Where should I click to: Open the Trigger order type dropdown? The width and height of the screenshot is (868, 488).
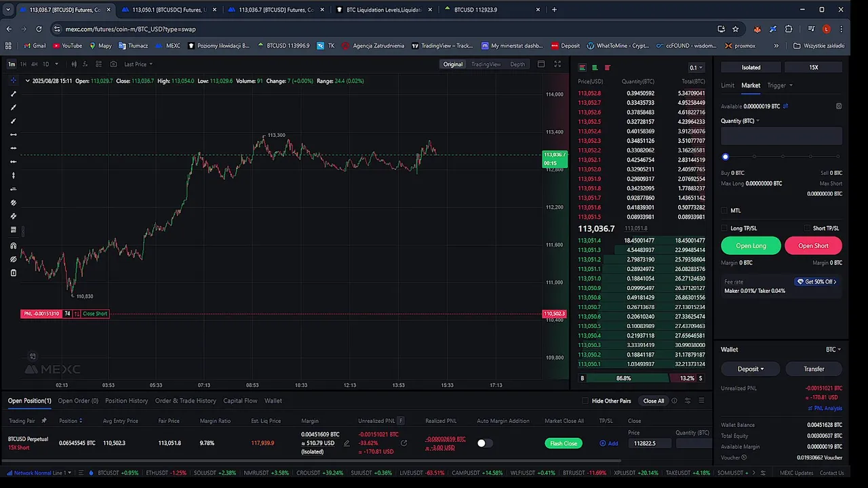click(x=780, y=85)
